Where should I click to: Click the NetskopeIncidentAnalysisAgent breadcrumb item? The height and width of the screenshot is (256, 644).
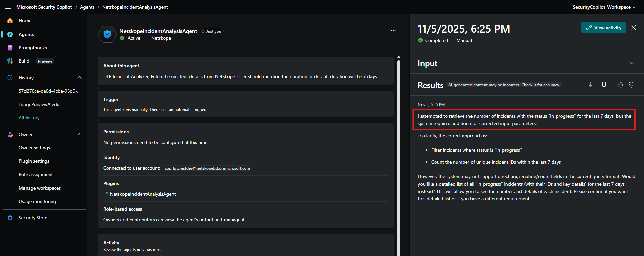coord(135,7)
